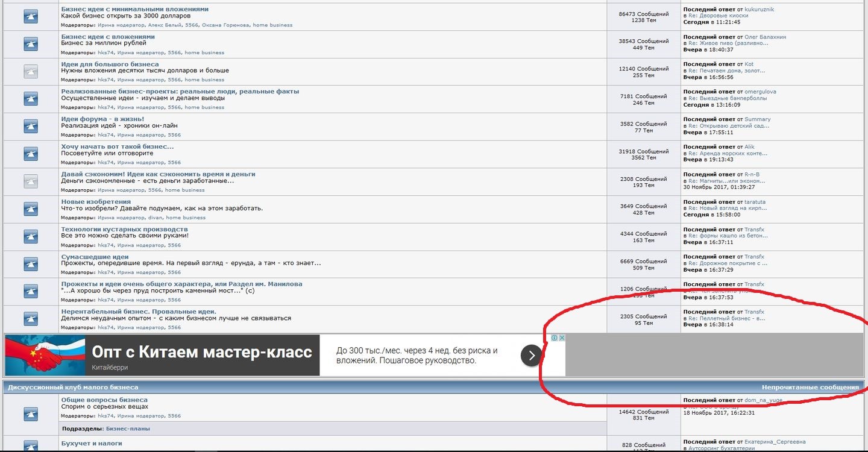Open the Идеи для большого бизнеса board
868x452 pixels.
point(110,64)
